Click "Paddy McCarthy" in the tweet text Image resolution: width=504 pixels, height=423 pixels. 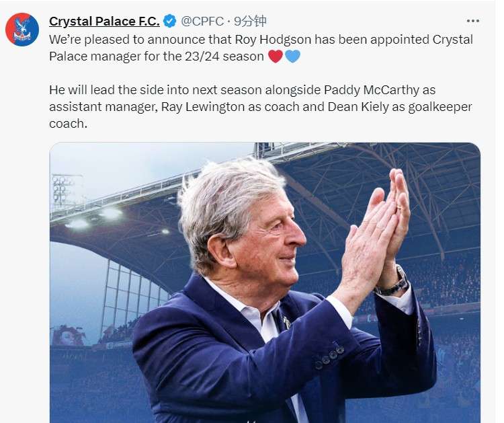point(380,90)
